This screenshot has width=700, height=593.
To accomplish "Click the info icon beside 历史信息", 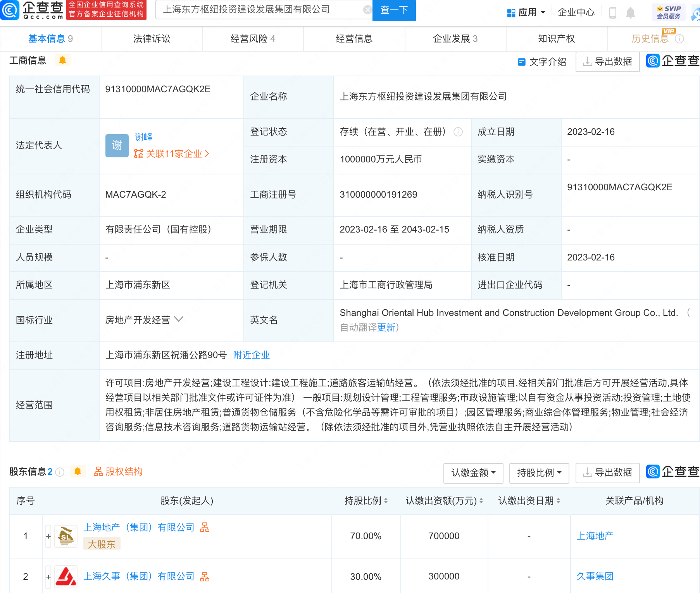I will click(x=679, y=39).
